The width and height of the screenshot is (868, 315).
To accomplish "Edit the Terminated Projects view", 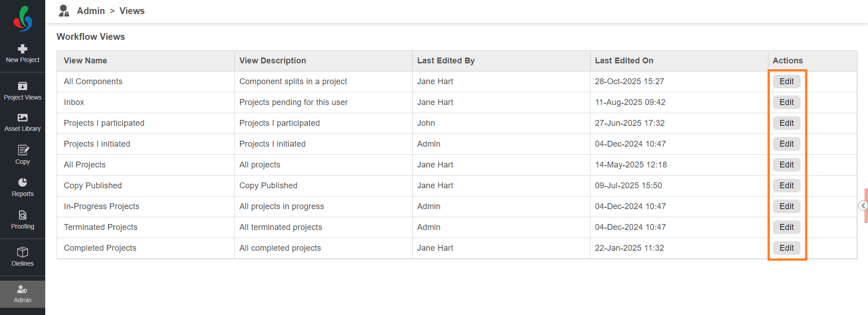I will 787,227.
